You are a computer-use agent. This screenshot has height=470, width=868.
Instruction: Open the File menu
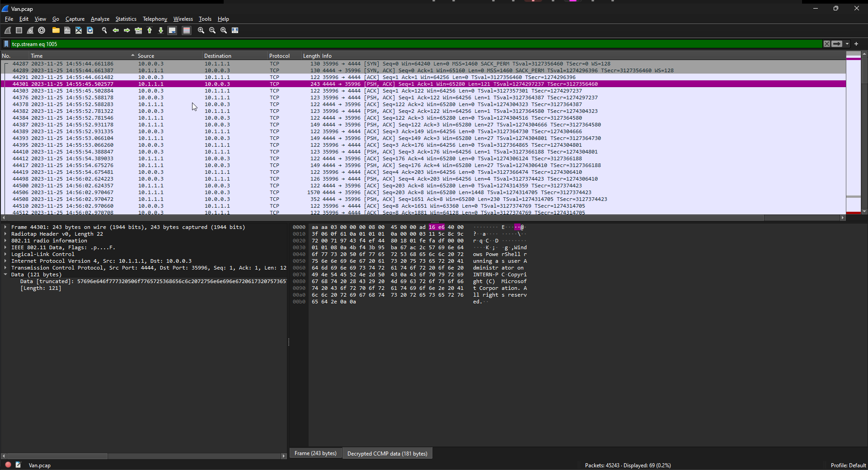pos(9,19)
